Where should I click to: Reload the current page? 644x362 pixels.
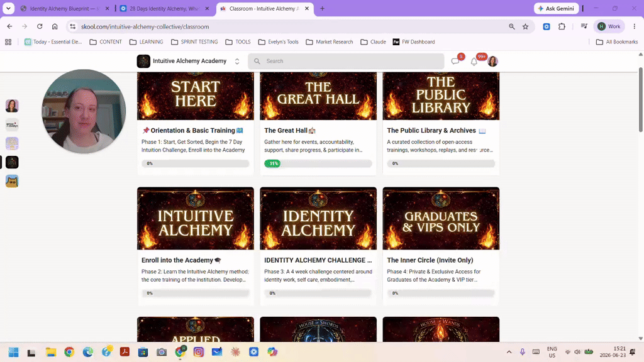pos(40,26)
